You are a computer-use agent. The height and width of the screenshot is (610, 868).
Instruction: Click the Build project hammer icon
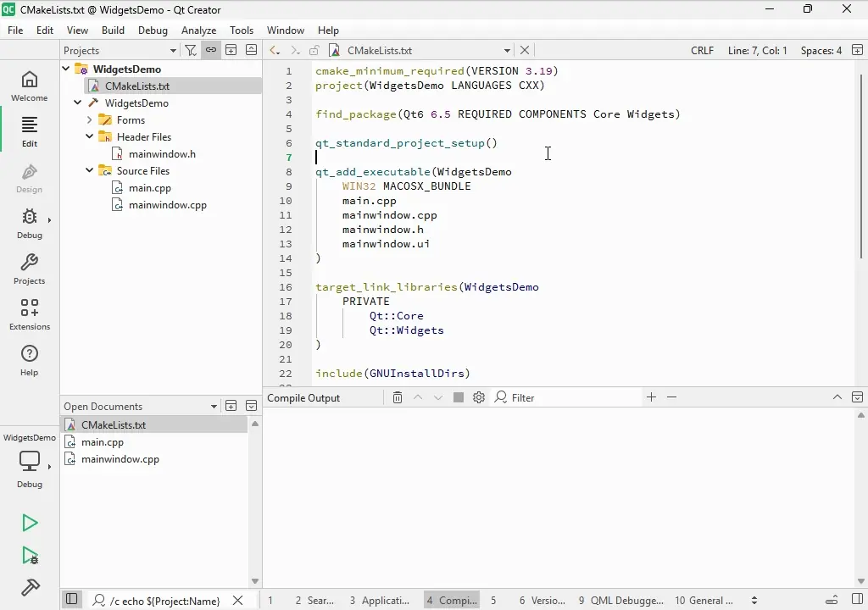(x=30, y=587)
